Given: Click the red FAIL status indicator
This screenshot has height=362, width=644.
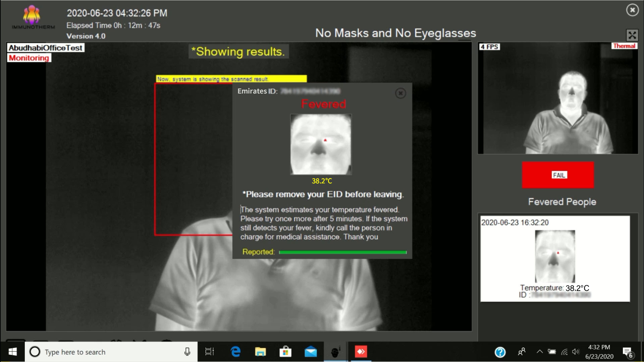Looking at the screenshot, I should tap(558, 175).
